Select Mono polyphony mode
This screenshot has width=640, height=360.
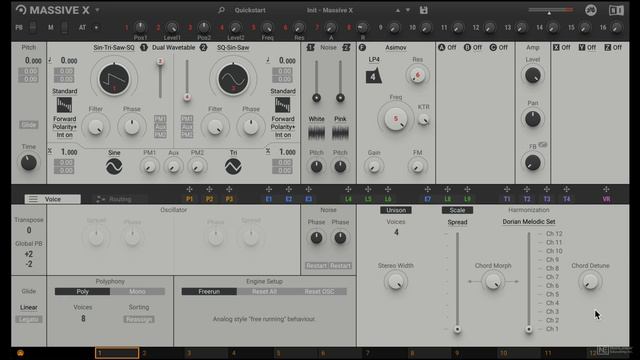point(138,291)
